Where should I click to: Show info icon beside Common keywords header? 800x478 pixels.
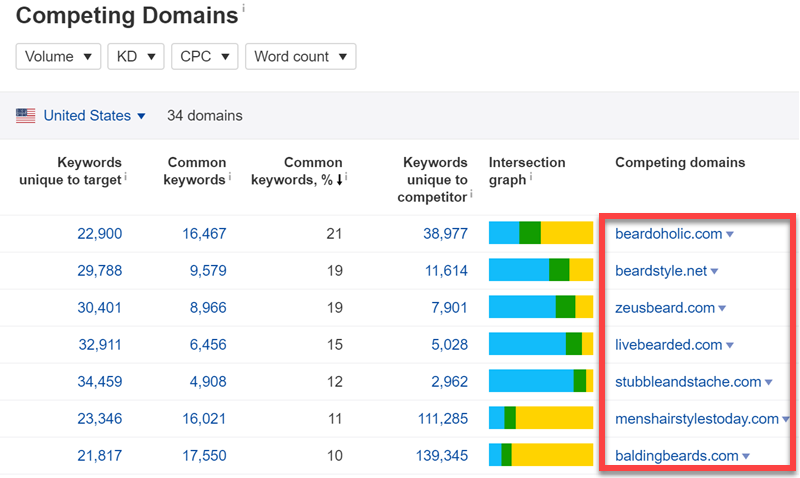tap(230, 176)
